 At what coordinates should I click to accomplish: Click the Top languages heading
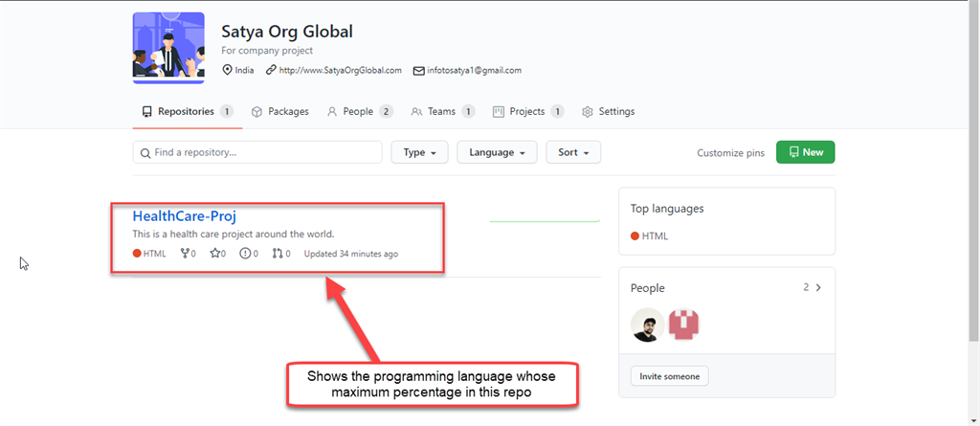(667, 209)
